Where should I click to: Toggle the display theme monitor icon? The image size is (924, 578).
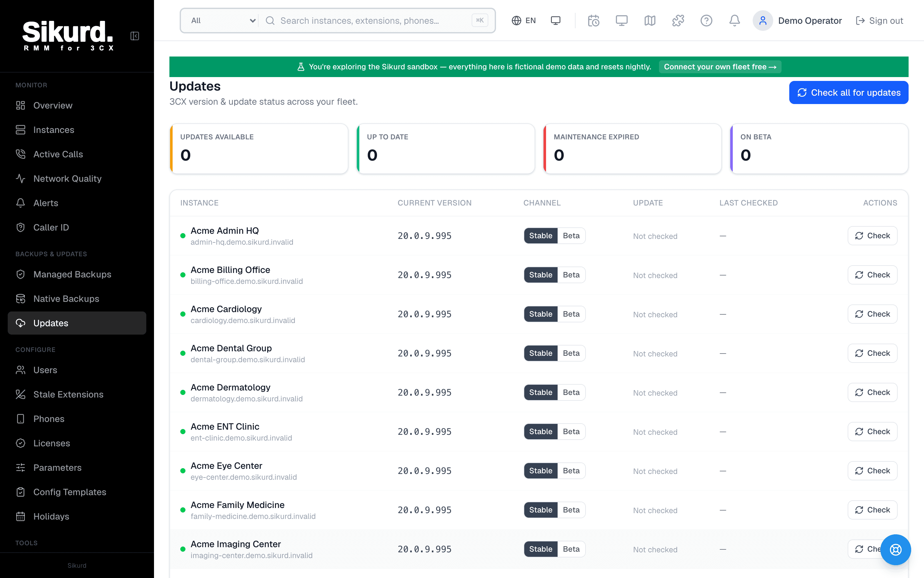556,21
